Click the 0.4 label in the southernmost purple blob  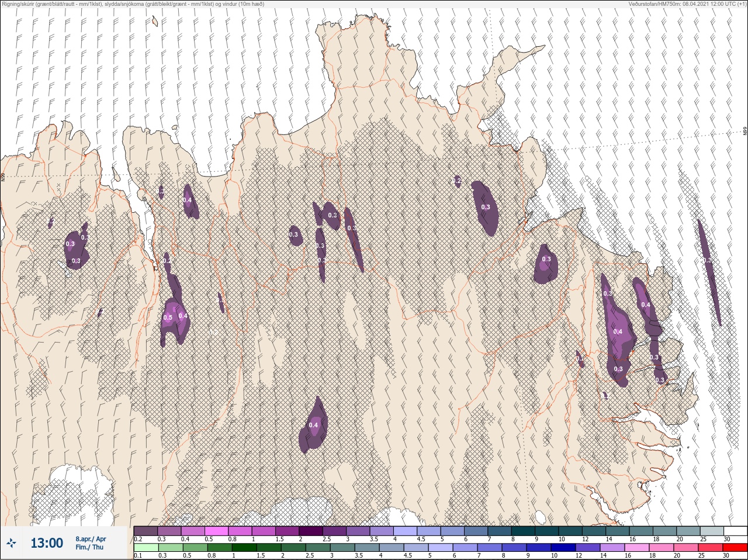coord(313,425)
